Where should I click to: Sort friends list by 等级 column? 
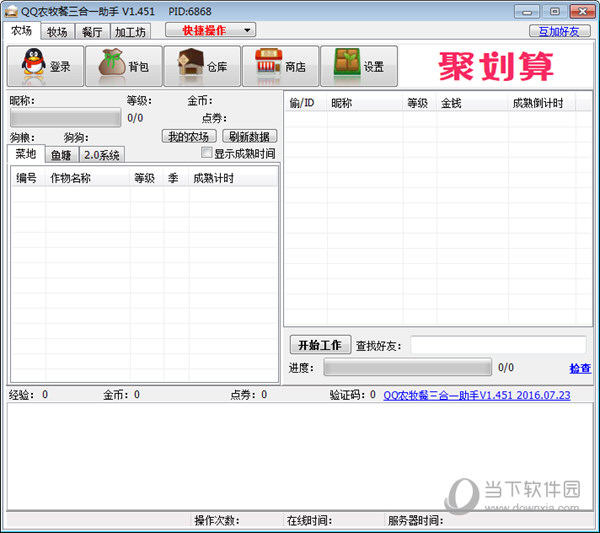419,103
